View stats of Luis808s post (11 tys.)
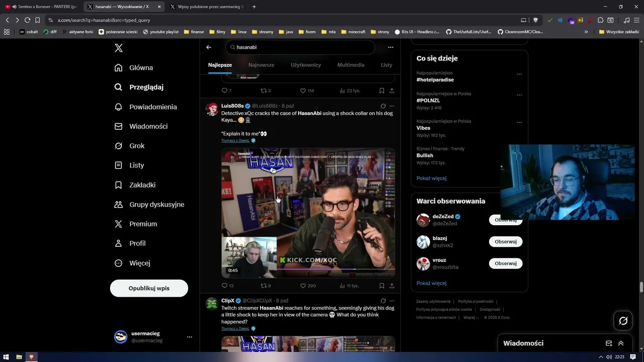Viewport: 644px width, 362px height. (x=349, y=286)
